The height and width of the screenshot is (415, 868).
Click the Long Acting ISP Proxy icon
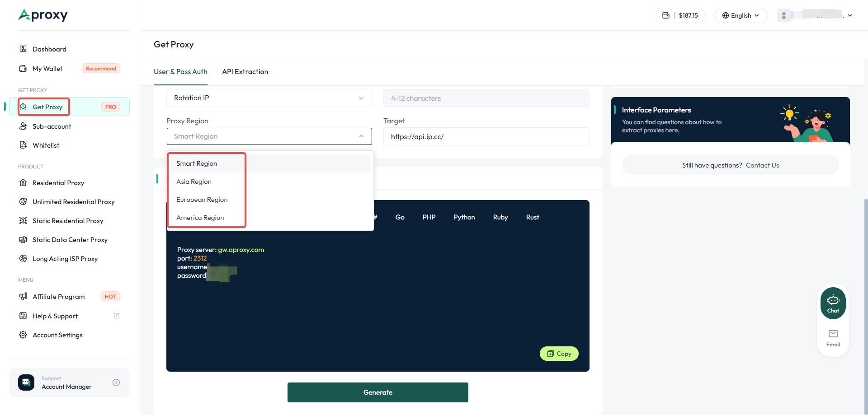pos(23,259)
